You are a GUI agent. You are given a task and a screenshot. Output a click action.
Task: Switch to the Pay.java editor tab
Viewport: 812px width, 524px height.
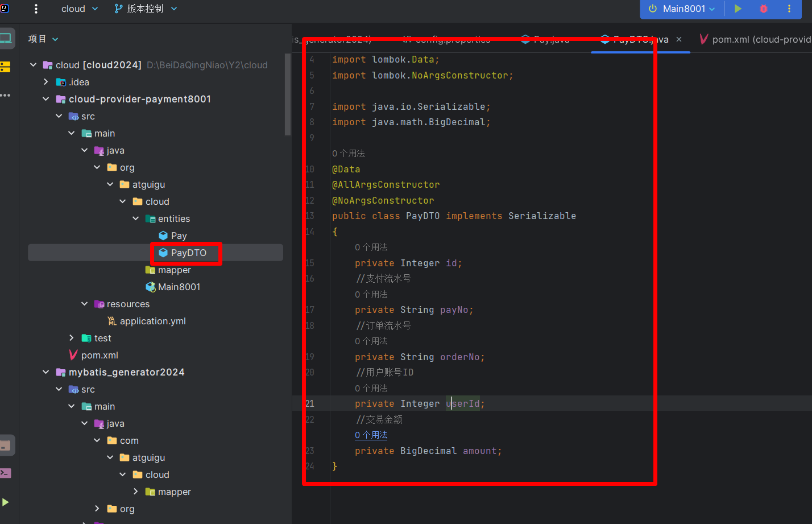tap(545, 39)
